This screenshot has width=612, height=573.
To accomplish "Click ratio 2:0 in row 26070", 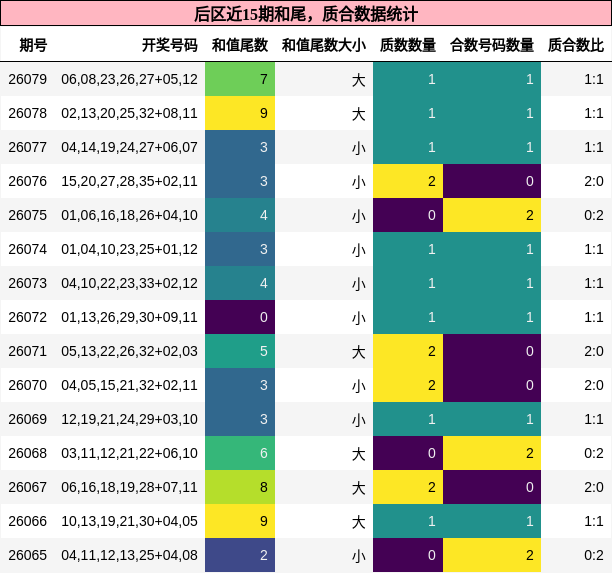I will (x=594, y=385).
